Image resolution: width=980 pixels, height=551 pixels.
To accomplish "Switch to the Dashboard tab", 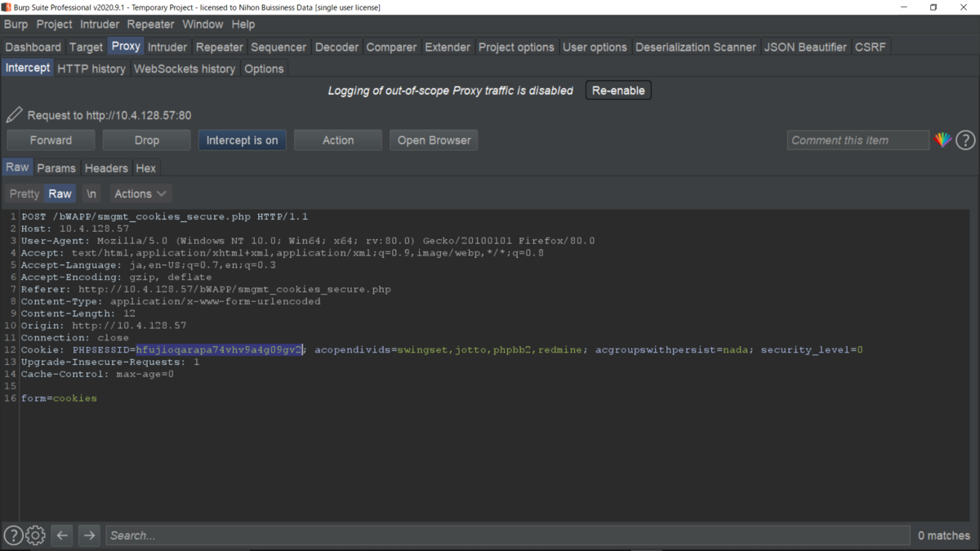I will 33,47.
